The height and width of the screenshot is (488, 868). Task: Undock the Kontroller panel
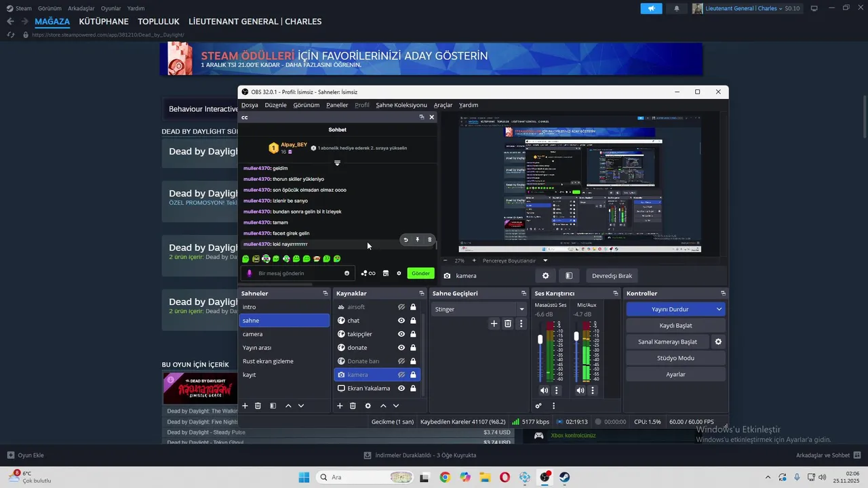pos(724,293)
